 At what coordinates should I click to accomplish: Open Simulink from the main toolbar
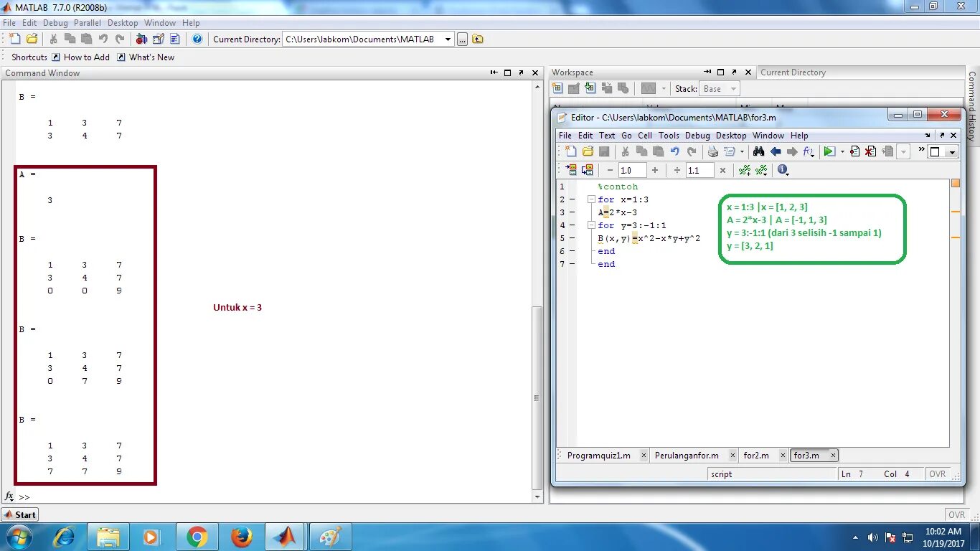(141, 39)
